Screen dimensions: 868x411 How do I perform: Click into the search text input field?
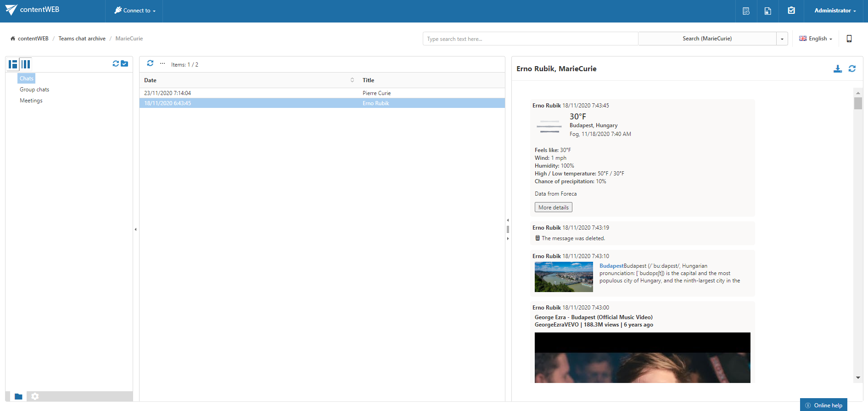[x=530, y=39]
